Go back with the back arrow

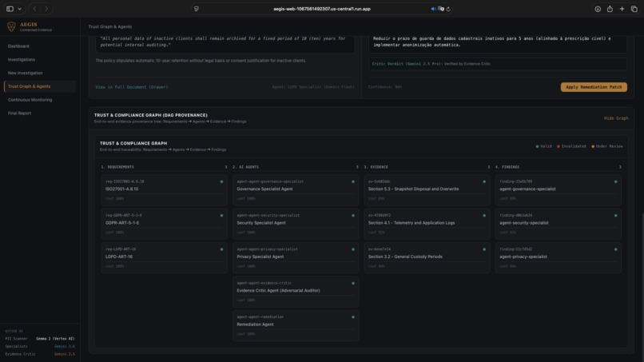[x=34, y=9]
